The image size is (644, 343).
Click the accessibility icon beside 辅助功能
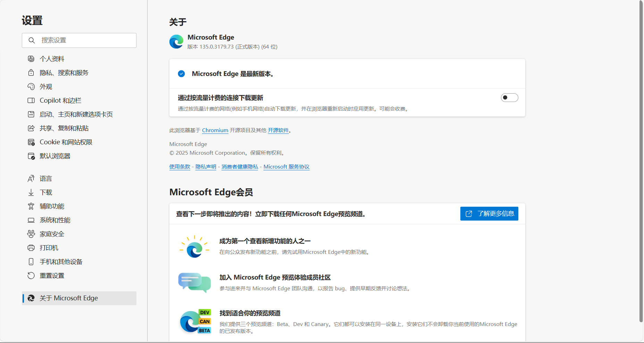click(x=31, y=206)
